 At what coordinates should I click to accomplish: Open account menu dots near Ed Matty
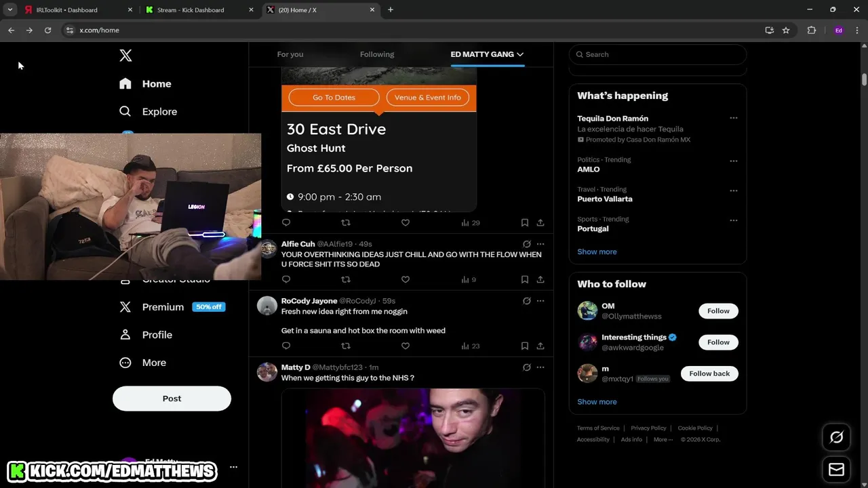233,467
